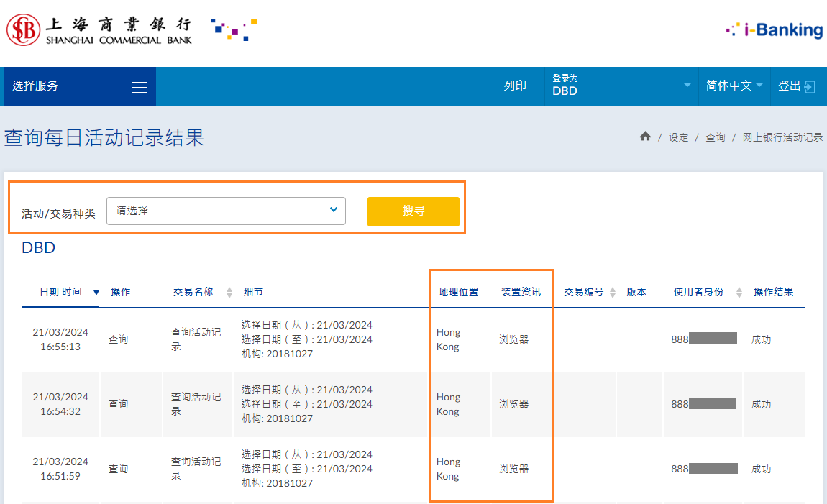Click the 操作结果 column header
The height and width of the screenshot is (504, 827).
point(773,292)
